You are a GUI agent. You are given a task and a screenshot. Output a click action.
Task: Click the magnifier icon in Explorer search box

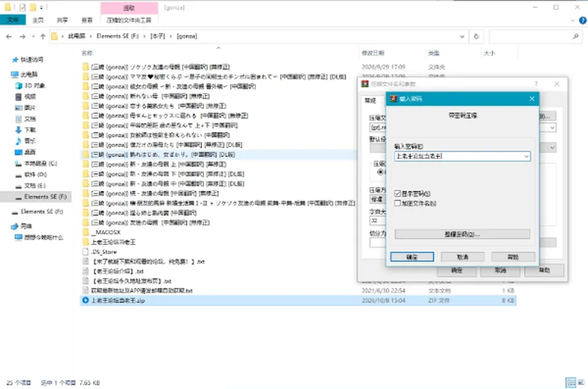tap(576, 36)
